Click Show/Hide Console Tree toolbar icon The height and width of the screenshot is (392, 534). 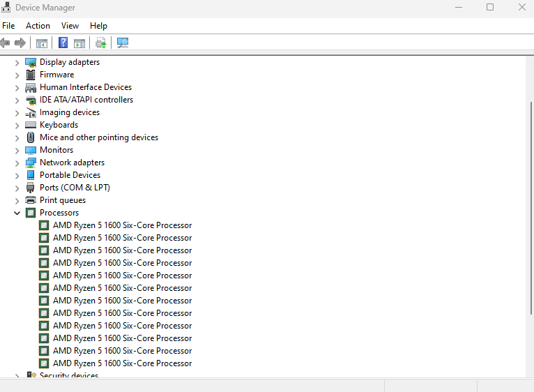[42, 43]
